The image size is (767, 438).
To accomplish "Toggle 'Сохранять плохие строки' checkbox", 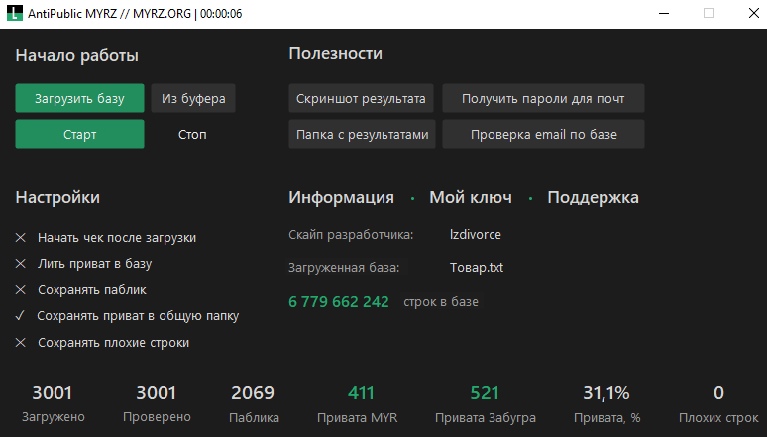I will [21, 343].
